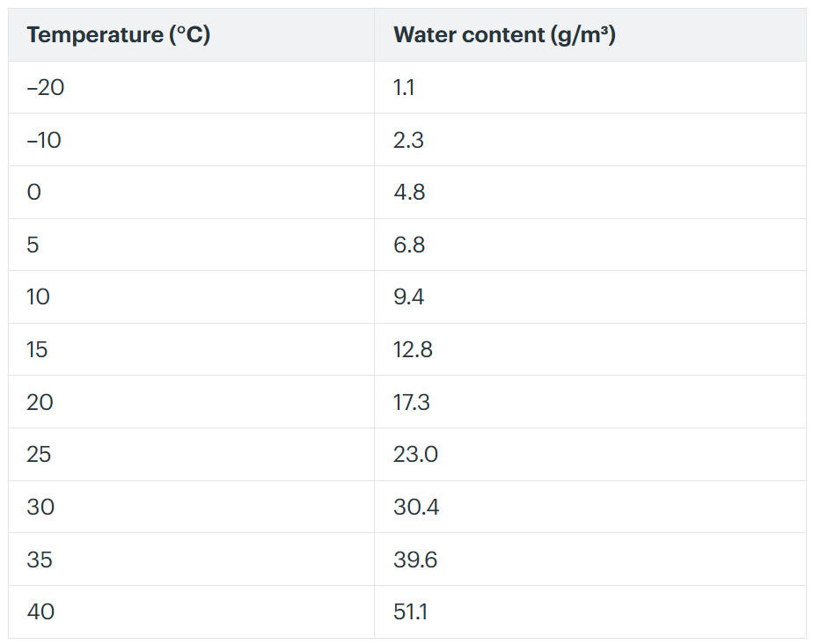Click the 6.8 water content value
The height and width of the screenshot is (644, 813).
(409, 245)
